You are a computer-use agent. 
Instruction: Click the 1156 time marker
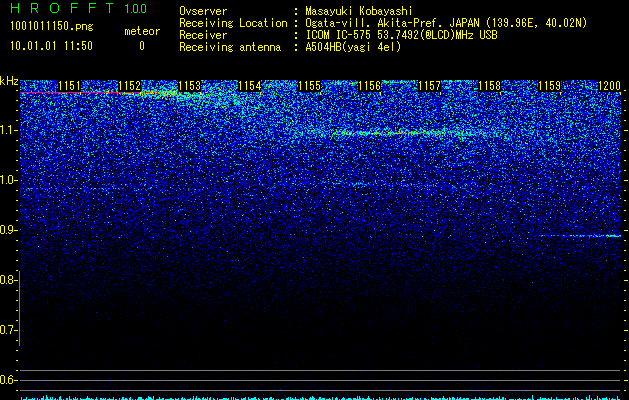tap(369, 86)
